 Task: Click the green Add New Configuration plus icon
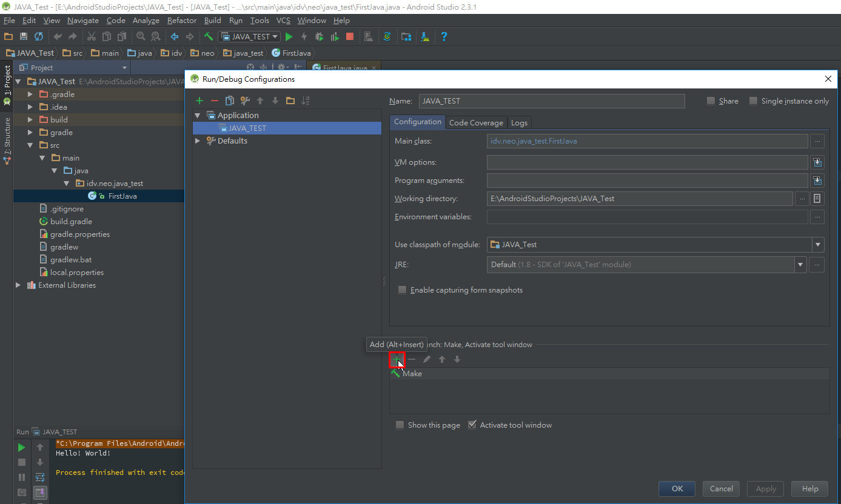(x=199, y=101)
